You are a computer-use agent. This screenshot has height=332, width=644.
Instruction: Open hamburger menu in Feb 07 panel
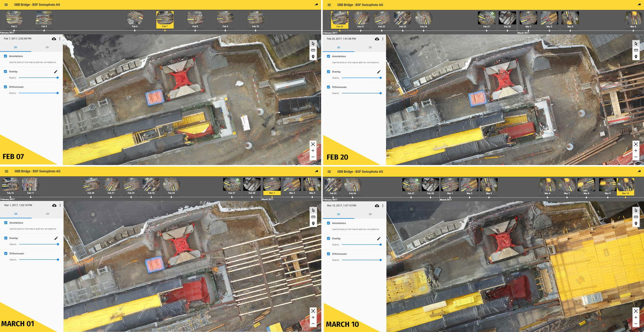6,5
